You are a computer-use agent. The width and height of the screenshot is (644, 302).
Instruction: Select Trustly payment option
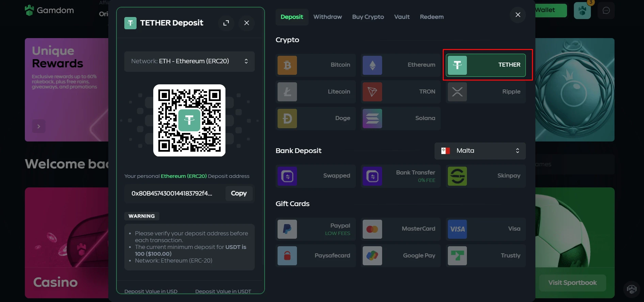[486, 256]
